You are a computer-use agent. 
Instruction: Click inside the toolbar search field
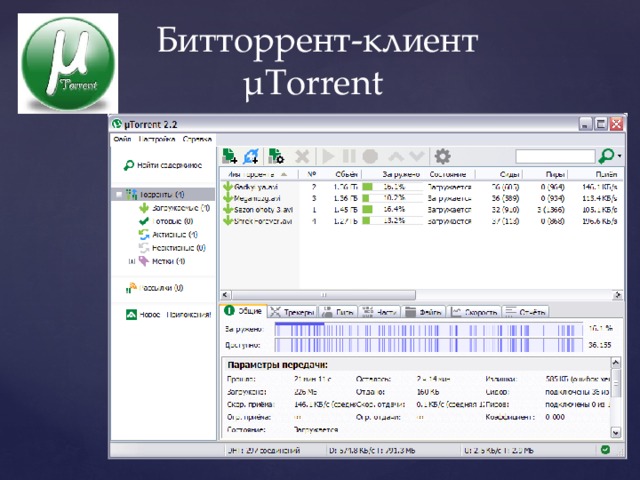pos(555,156)
